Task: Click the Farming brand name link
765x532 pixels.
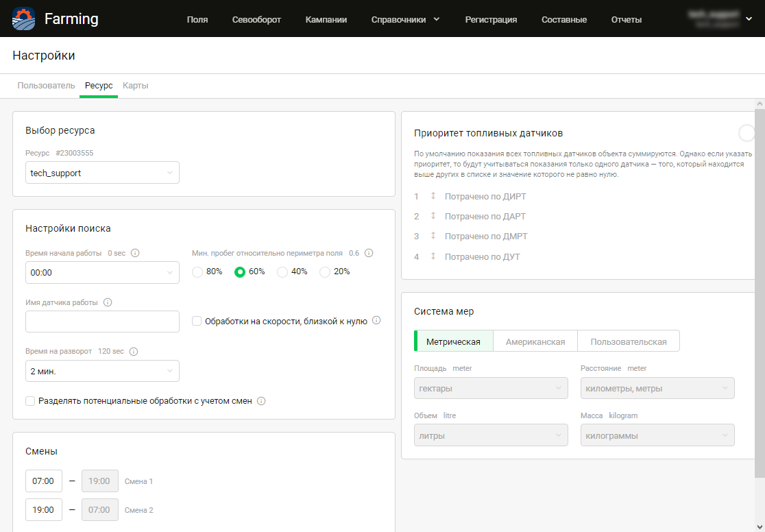Action: click(71, 19)
